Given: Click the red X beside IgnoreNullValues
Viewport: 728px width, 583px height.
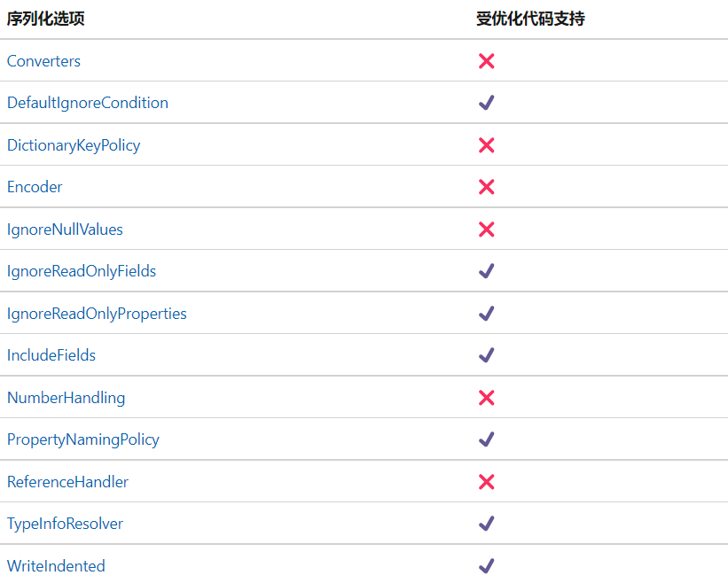Looking at the screenshot, I should [x=486, y=229].
